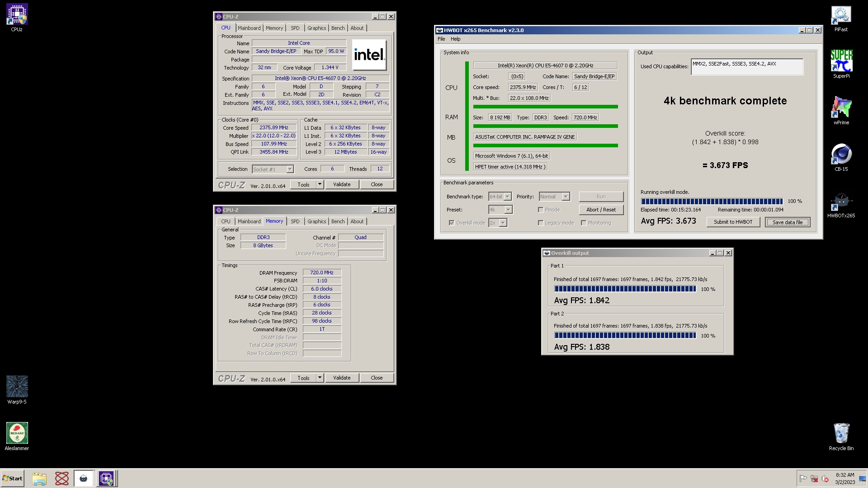Click the show desktop icon by the clock
Viewport: 868px width, 488px height.
tap(863, 479)
